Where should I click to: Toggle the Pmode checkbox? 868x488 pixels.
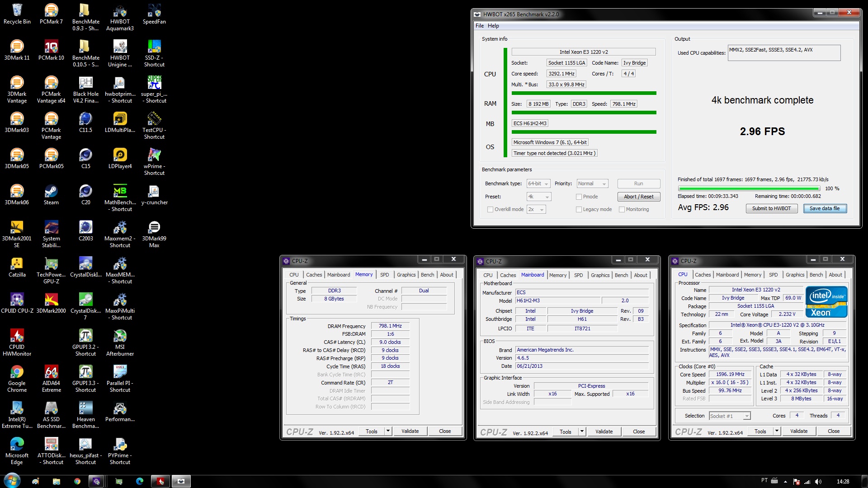(x=579, y=197)
